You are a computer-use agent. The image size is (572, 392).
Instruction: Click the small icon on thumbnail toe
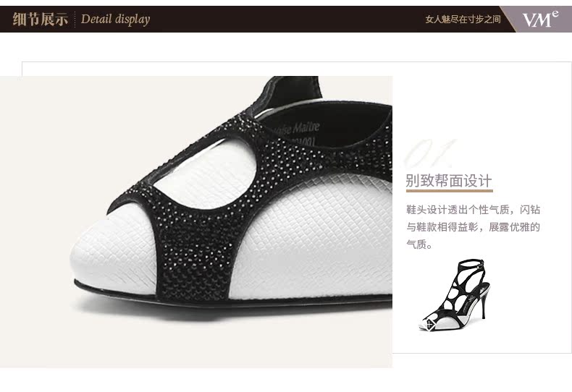point(431,324)
